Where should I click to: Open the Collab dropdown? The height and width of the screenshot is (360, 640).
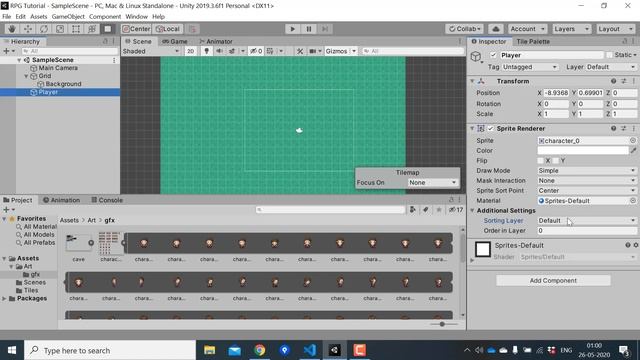point(464,29)
